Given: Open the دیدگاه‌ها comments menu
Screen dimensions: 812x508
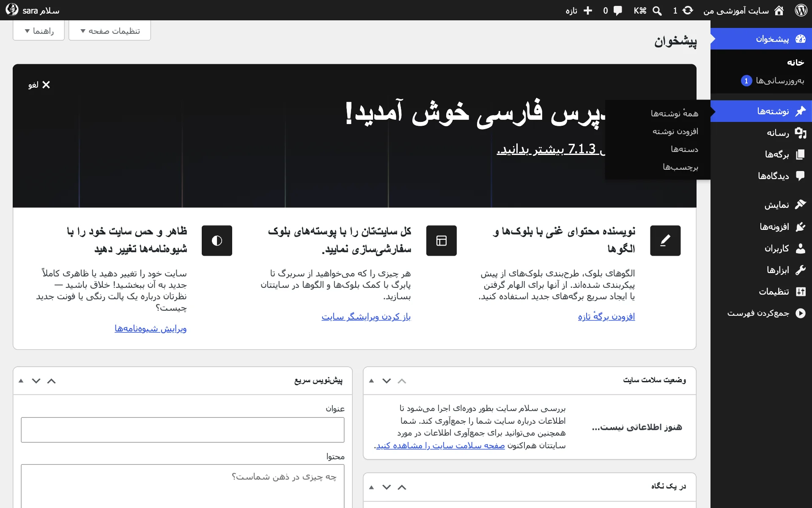Looking at the screenshot, I should point(761,176).
